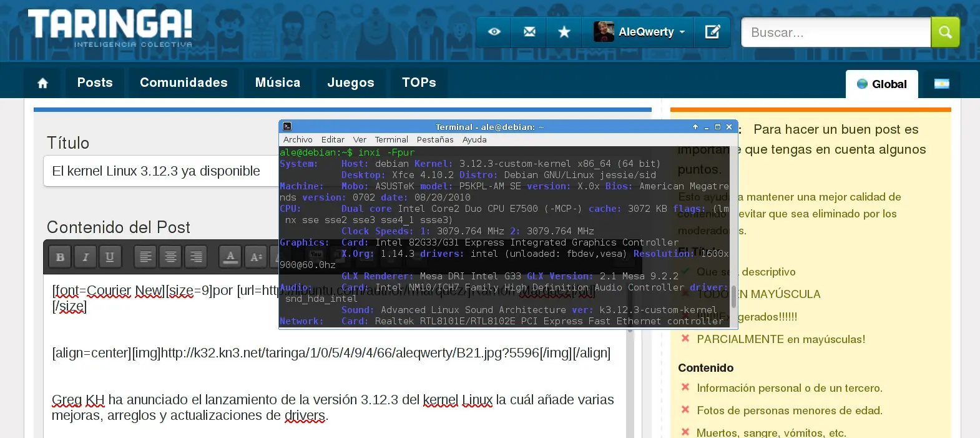Open Archivo menu in Terminal window
The image size is (980, 438).
298,139
